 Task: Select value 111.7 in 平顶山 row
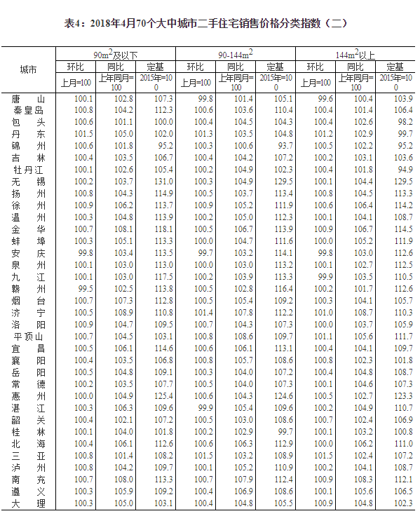(403, 337)
